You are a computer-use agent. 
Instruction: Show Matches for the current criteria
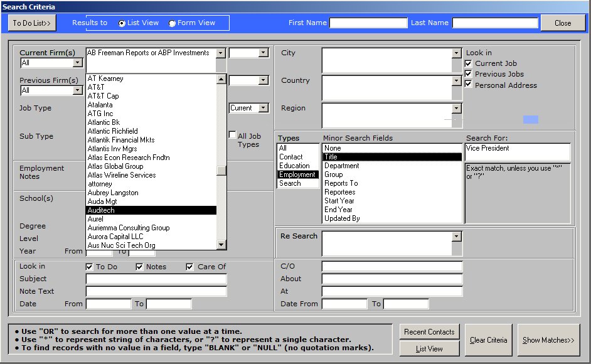point(548,340)
